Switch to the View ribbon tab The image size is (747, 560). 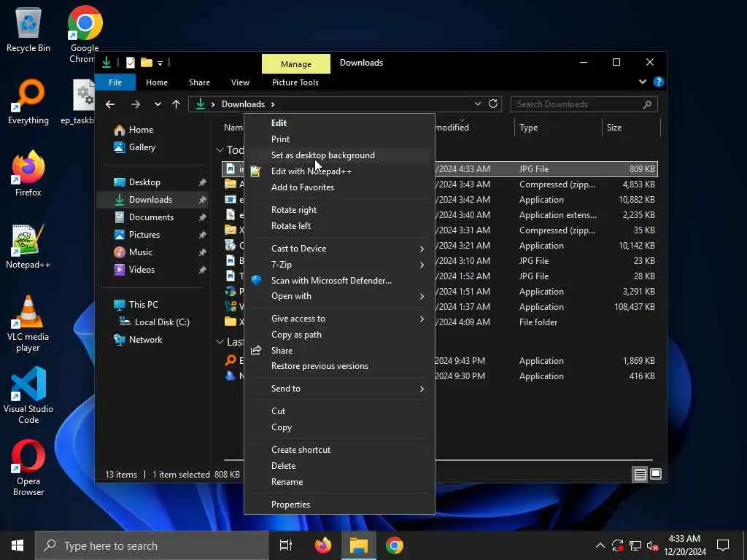(240, 82)
